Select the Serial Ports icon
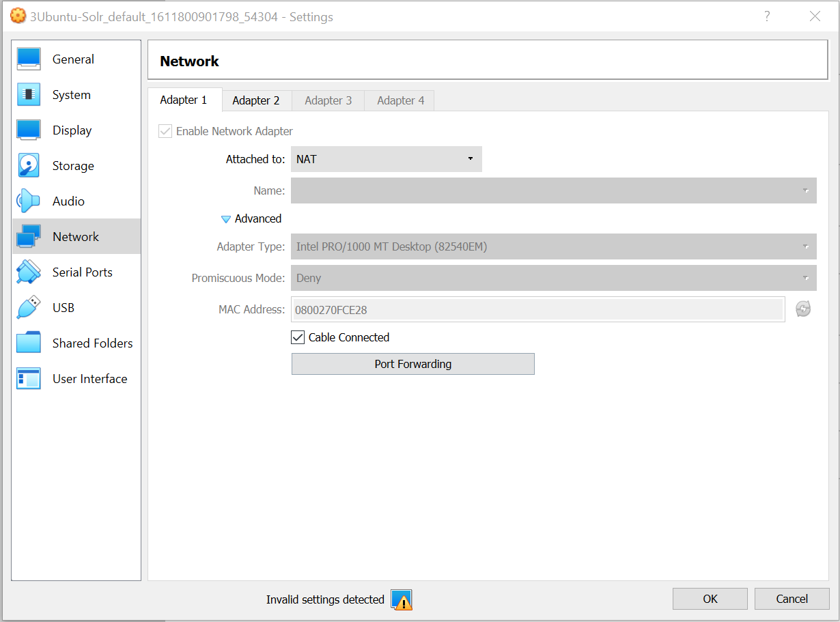 pos(28,272)
